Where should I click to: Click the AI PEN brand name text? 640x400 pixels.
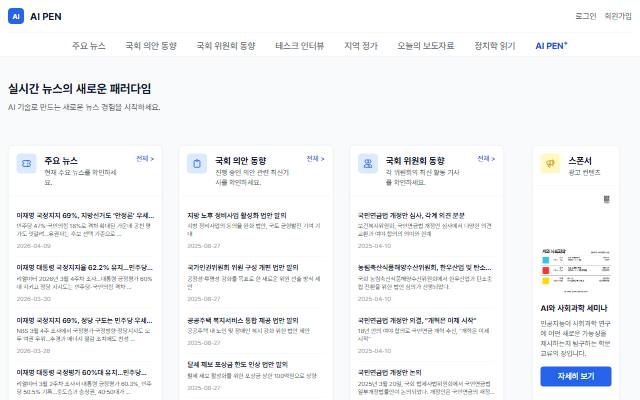click(46, 17)
